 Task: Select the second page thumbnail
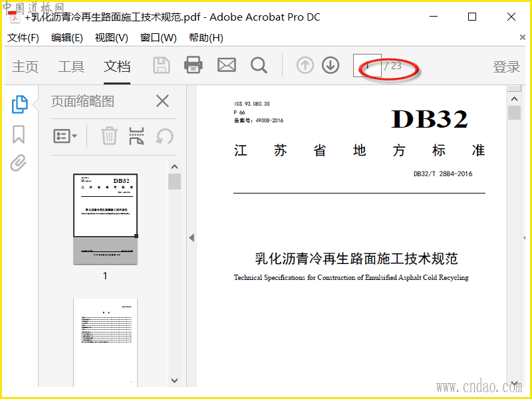pos(106,342)
